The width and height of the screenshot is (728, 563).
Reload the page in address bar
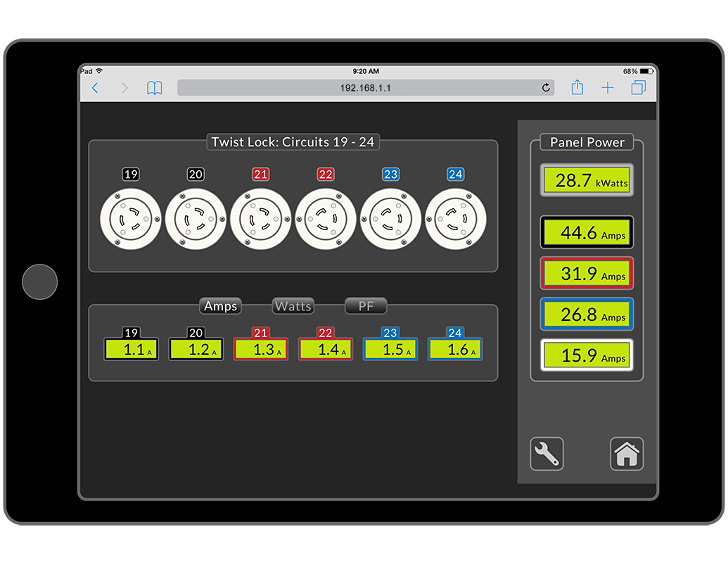545,88
